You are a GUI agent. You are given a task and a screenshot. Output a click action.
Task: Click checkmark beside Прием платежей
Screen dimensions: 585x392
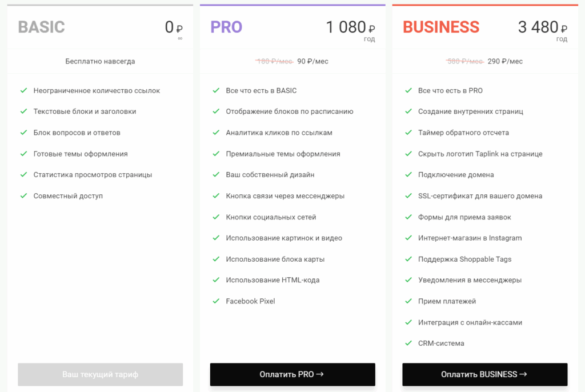click(408, 301)
